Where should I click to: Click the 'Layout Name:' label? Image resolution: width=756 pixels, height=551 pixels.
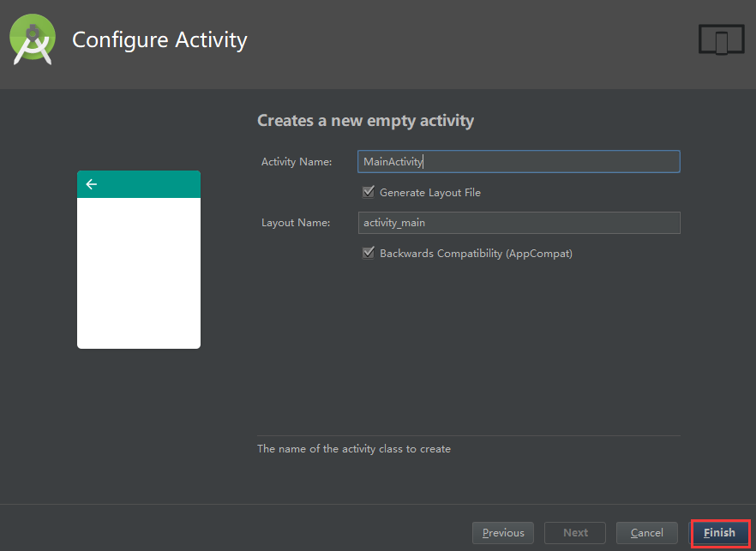click(x=296, y=223)
